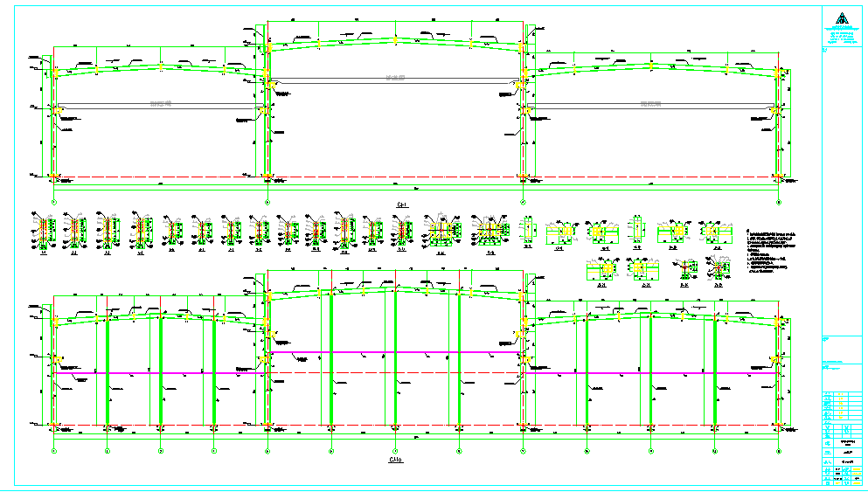Click the yellow revision entries in the title block table
This screenshot has height=492, width=868.
840,405
